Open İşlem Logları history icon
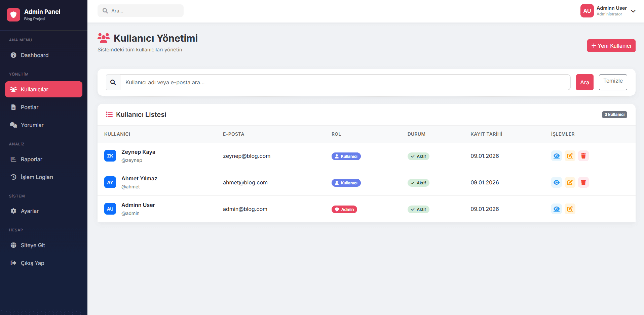The image size is (644, 315). coord(13,177)
